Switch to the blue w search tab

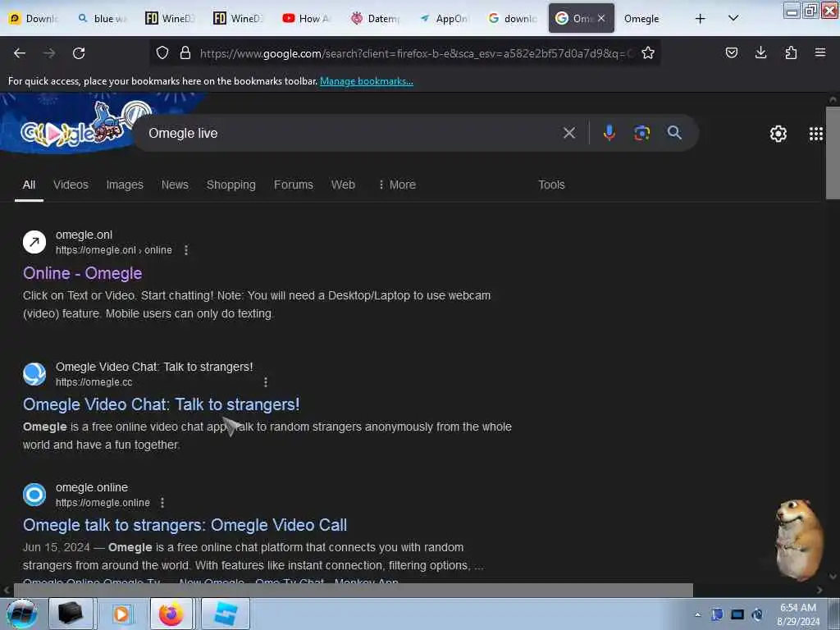point(102,19)
